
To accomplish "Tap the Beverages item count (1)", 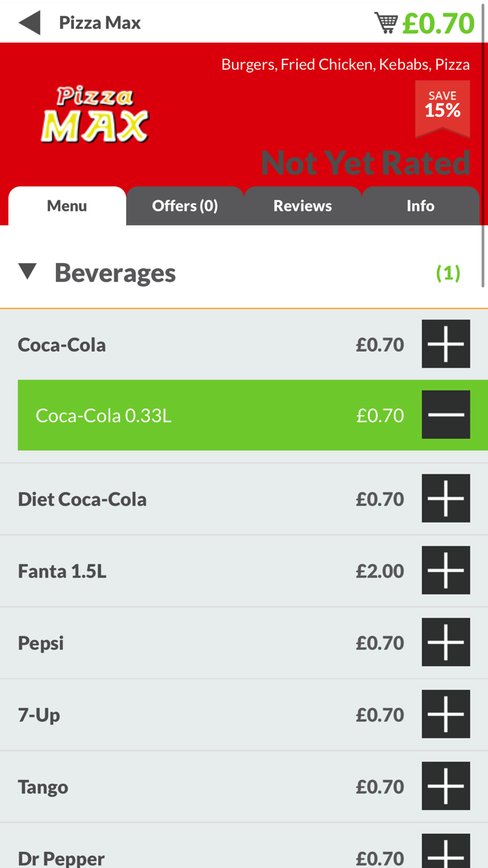I will point(448,273).
